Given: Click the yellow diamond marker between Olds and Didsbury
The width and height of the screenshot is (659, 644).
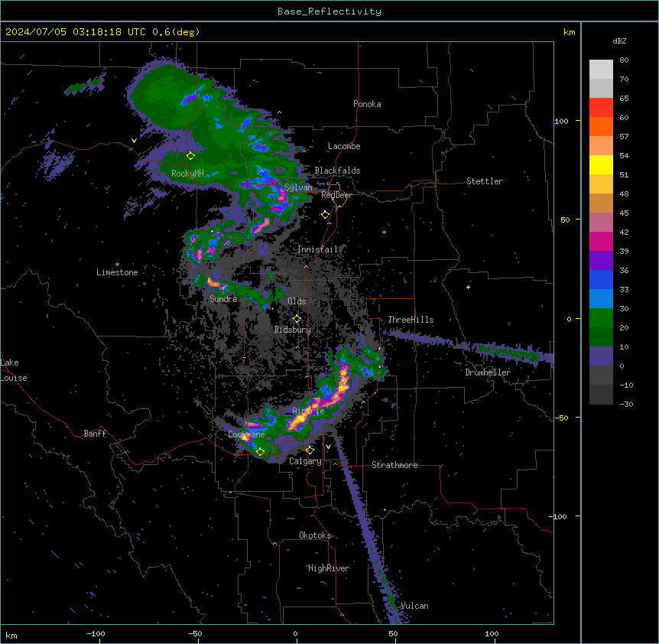Looking at the screenshot, I should pos(297,319).
